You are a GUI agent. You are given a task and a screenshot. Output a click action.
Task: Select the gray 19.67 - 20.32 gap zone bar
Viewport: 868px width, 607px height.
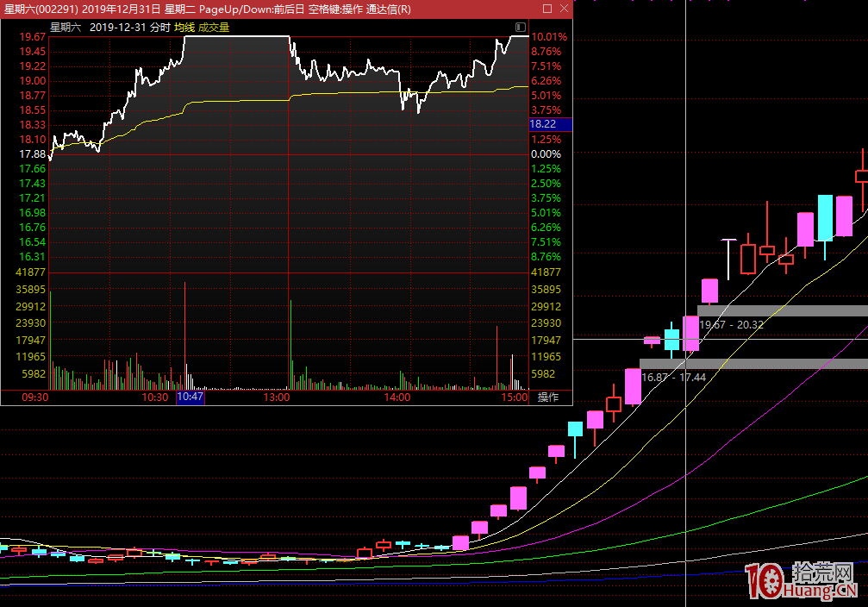pyautogui.click(x=782, y=310)
